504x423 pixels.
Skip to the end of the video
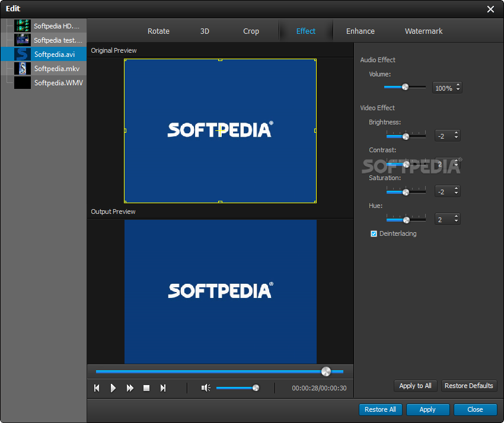163,388
